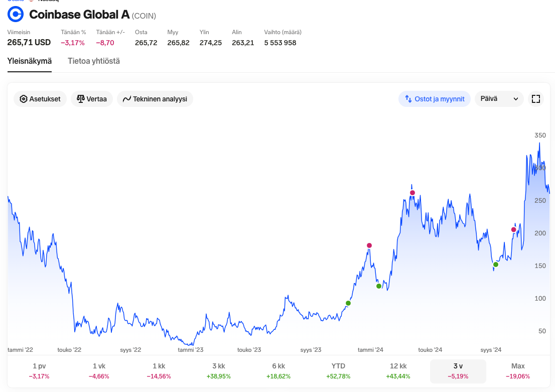Click the green buy marker near 150
Viewport: 555px width, 392px height.
[x=496, y=265]
